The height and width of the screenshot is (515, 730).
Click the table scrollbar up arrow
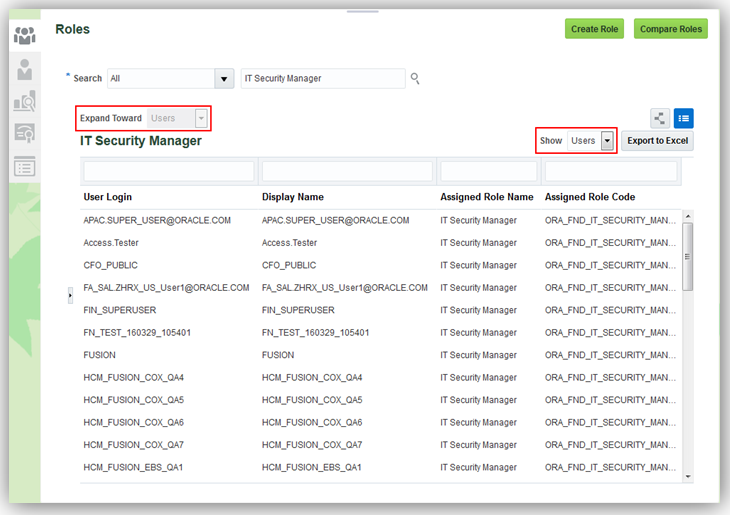[x=688, y=216]
